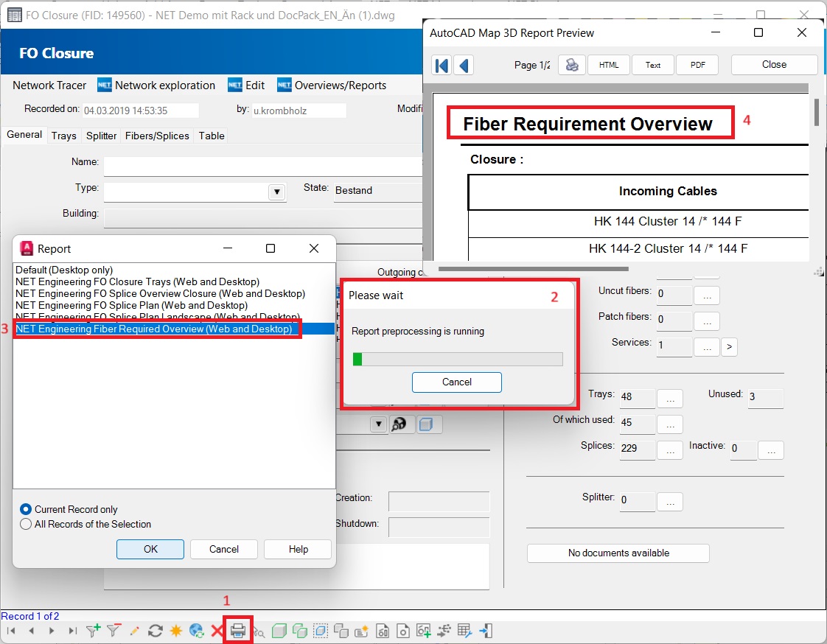
Task: Open Network Tracer menu
Action: (49, 85)
